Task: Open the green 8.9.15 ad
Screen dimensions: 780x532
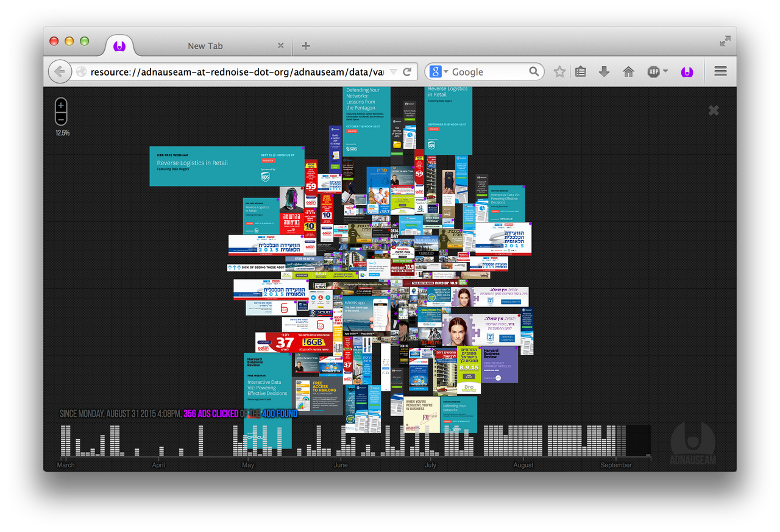Action: 469,370
